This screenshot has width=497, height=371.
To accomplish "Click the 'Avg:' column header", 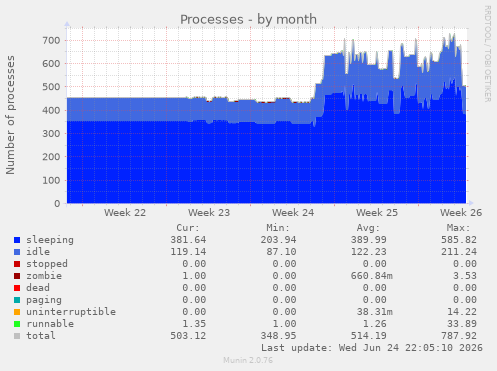I will click(x=368, y=228).
